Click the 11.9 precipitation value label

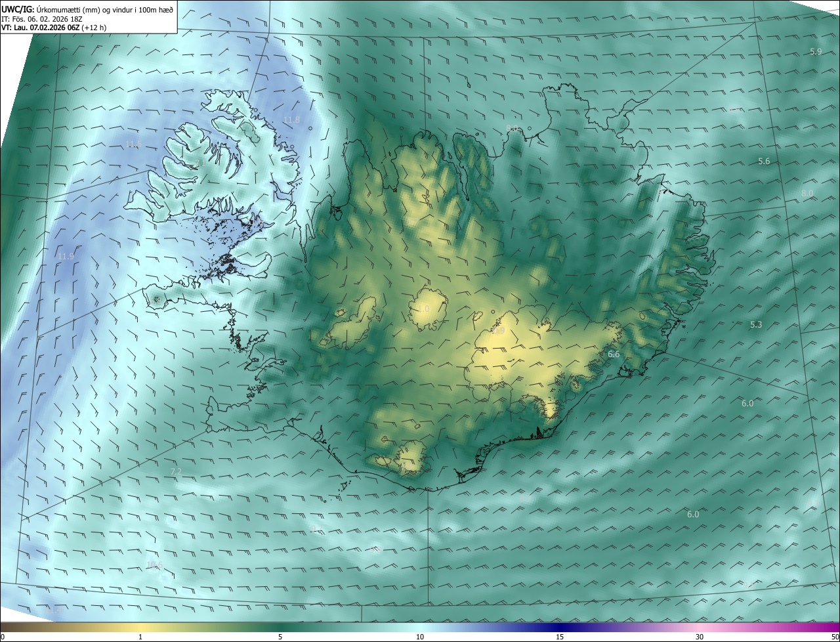tap(66, 257)
